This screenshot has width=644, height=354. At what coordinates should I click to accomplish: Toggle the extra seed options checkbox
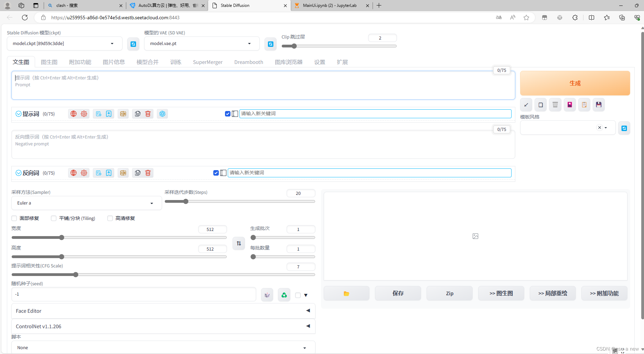[298, 295]
